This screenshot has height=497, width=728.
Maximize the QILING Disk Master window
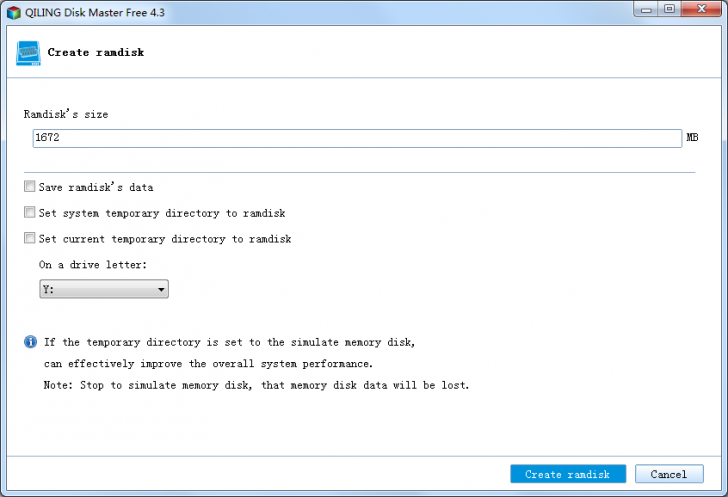coord(670,9)
